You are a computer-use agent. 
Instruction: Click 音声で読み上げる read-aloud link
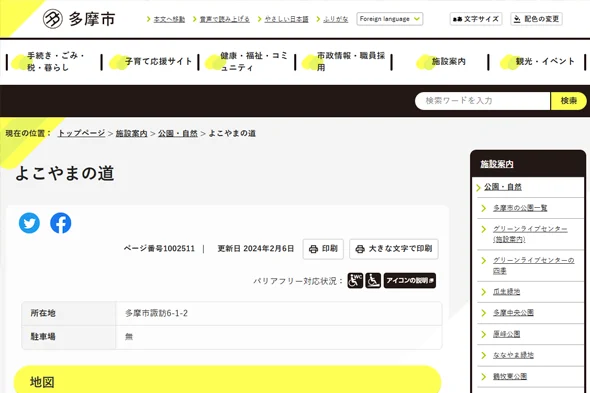click(225, 19)
